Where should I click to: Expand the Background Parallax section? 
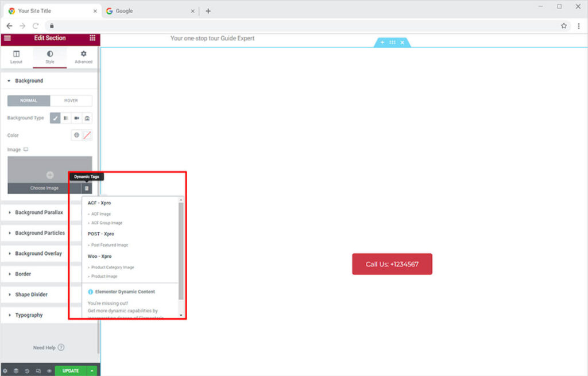point(39,212)
